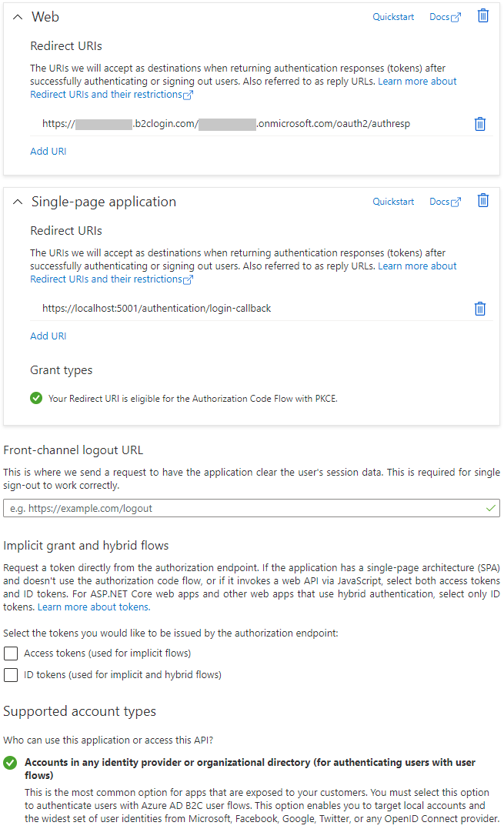Enable Access tokens for implicit flows
The width and height of the screenshot is (504, 829).
pyautogui.click(x=11, y=653)
